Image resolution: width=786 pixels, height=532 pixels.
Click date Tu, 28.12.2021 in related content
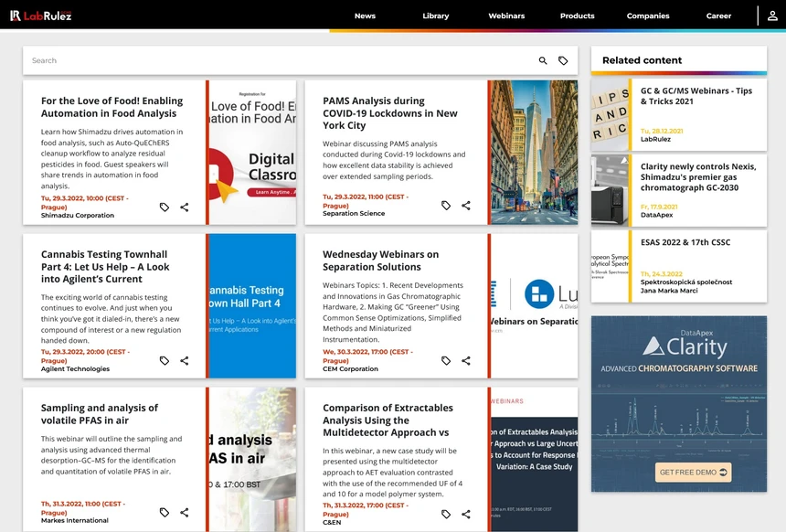click(661, 132)
